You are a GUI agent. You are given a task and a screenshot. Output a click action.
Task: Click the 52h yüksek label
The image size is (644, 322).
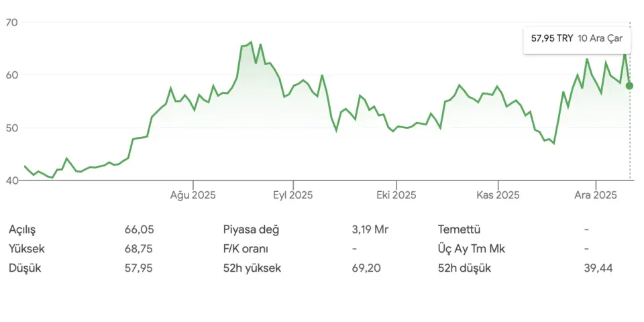pos(252,268)
